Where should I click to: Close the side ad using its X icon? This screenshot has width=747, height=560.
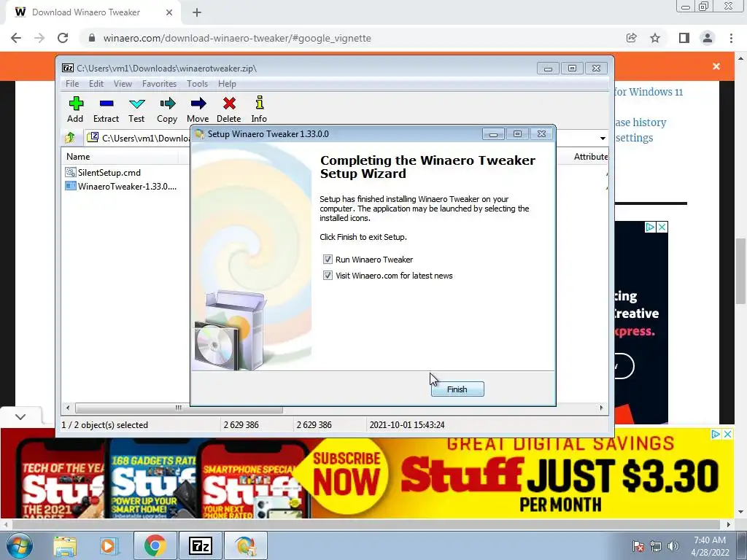coord(662,227)
